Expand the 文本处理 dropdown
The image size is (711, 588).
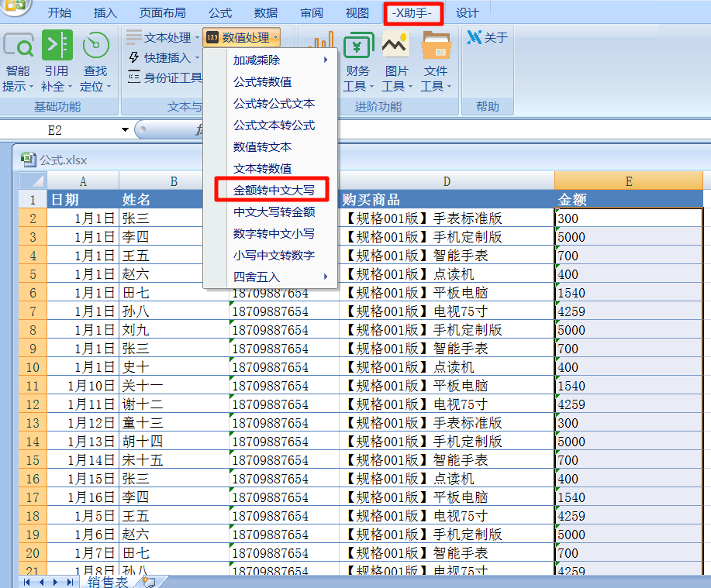coord(197,38)
